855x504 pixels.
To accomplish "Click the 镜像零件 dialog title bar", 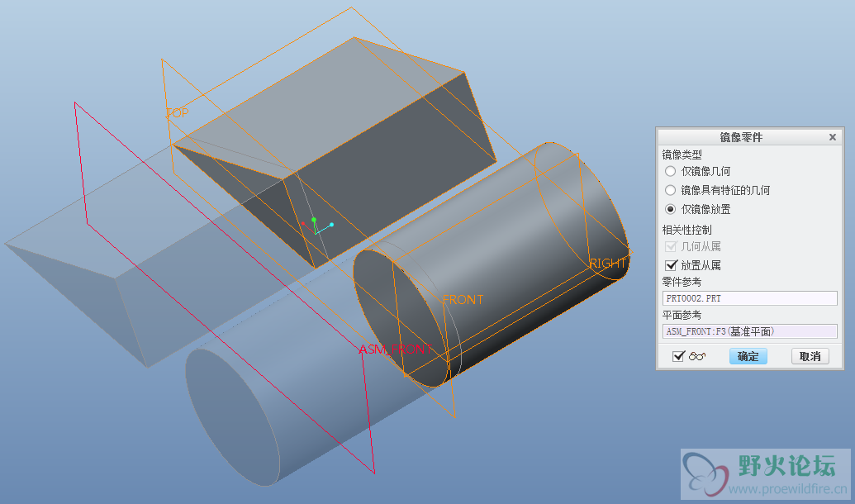I will [x=742, y=137].
